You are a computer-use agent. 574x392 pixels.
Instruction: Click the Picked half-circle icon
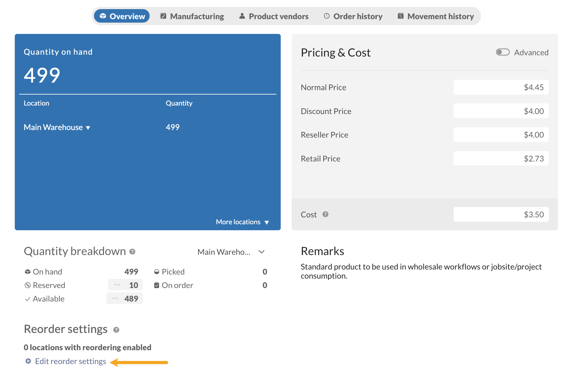(157, 272)
